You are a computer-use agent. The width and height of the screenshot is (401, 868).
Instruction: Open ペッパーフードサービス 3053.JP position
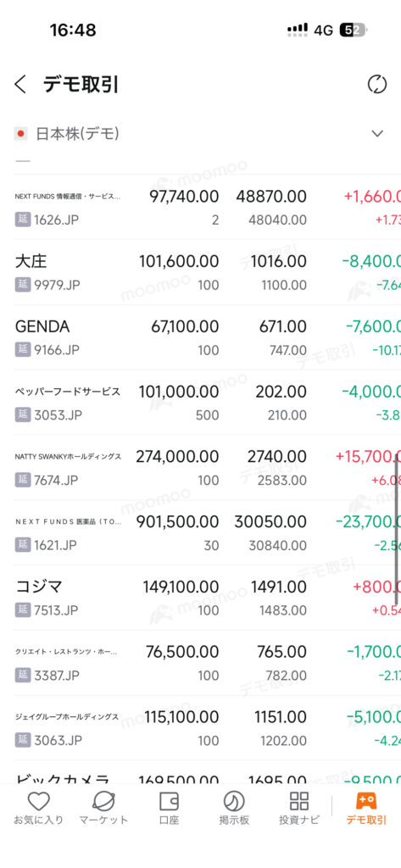click(207, 403)
